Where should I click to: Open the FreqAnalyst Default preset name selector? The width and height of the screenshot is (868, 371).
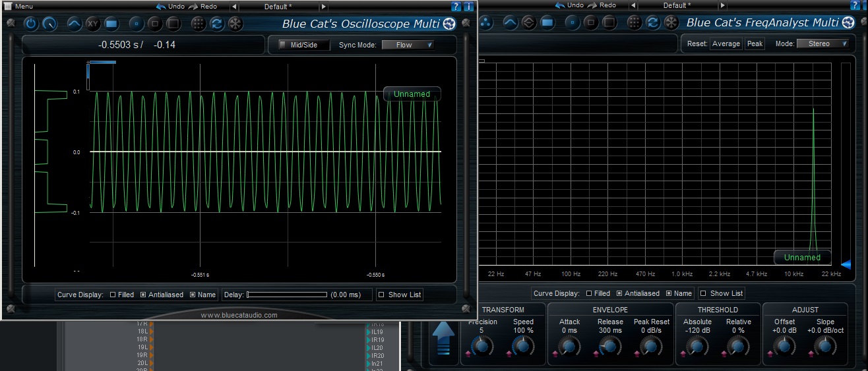[678, 5]
